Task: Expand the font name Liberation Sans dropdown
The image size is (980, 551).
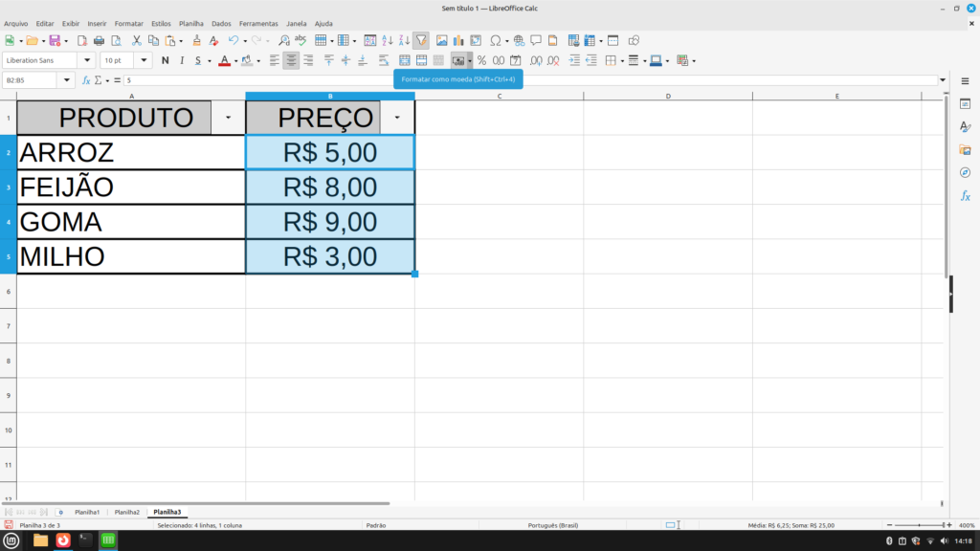Action: click(90, 60)
